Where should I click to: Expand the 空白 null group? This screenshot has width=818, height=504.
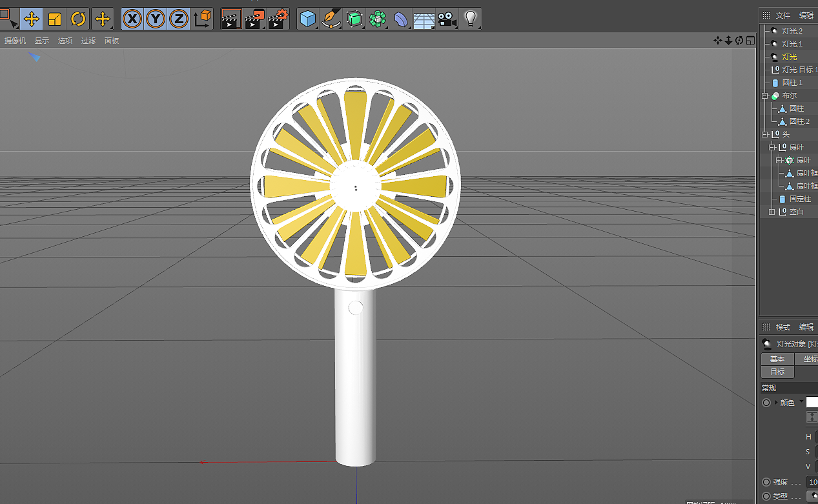pyautogui.click(x=772, y=212)
